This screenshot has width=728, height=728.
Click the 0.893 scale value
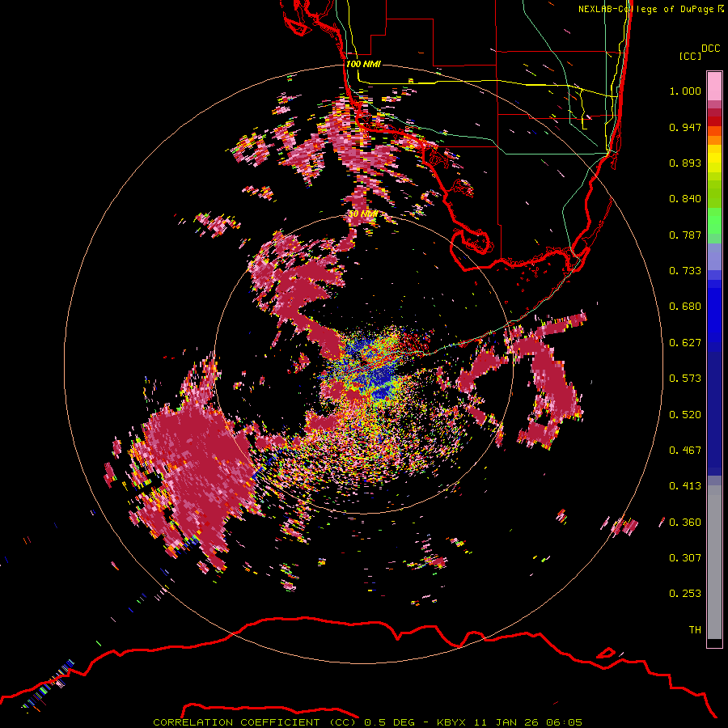tap(685, 163)
